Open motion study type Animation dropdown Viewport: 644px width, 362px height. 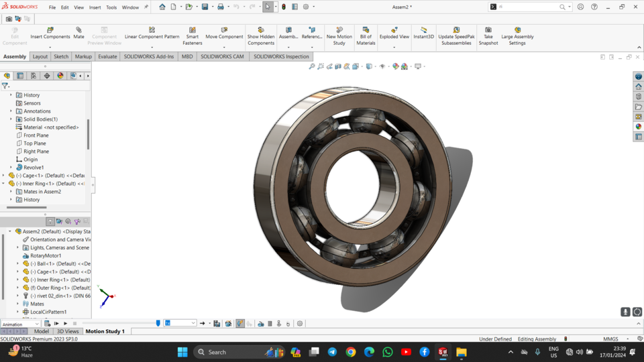coord(20,324)
